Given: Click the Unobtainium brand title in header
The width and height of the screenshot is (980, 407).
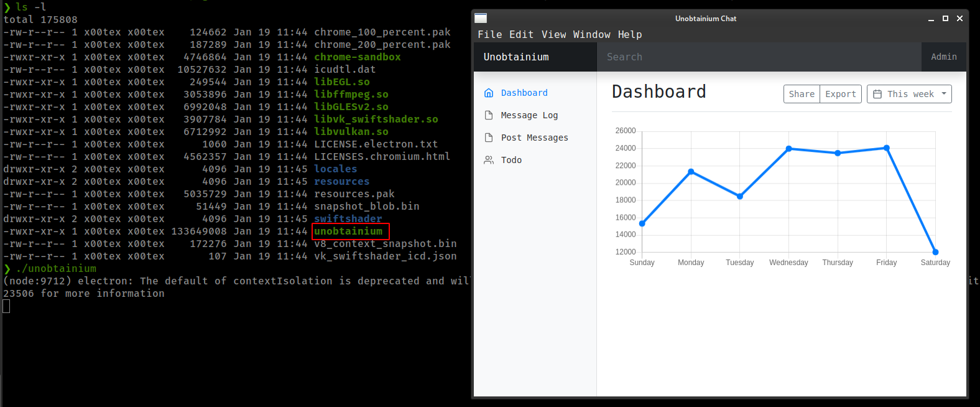Looking at the screenshot, I should (516, 57).
